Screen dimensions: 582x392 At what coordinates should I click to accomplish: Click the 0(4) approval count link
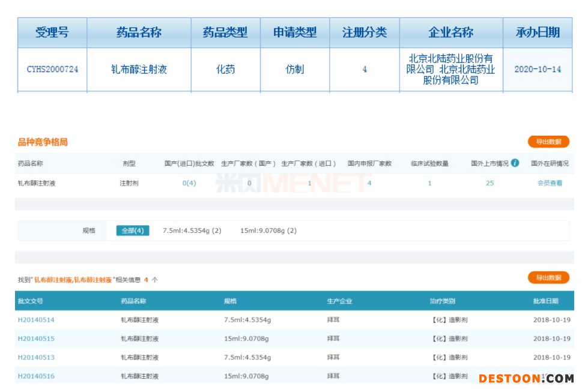coord(189,183)
